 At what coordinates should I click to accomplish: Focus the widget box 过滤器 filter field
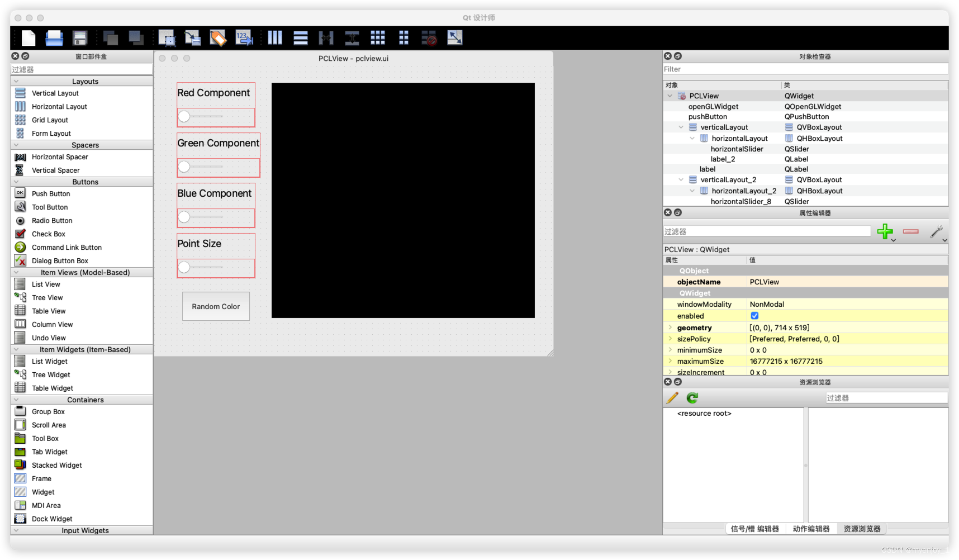click(82, 69)
